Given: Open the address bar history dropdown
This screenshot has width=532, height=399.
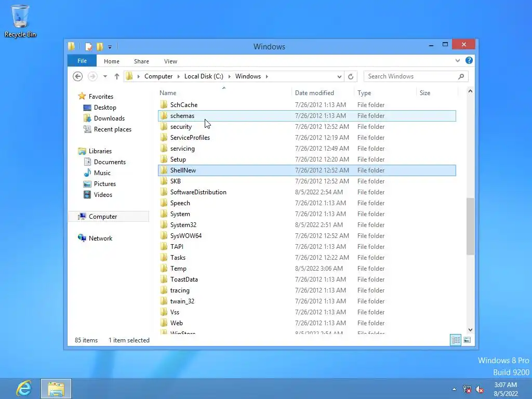Looking at the screenshot, I should 339,77.
